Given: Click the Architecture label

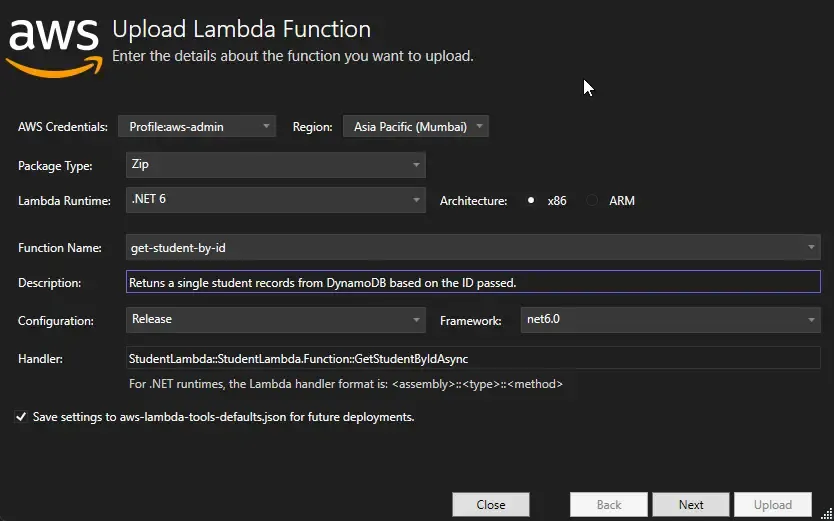Looking at the screenshot, I should [473, 201].
